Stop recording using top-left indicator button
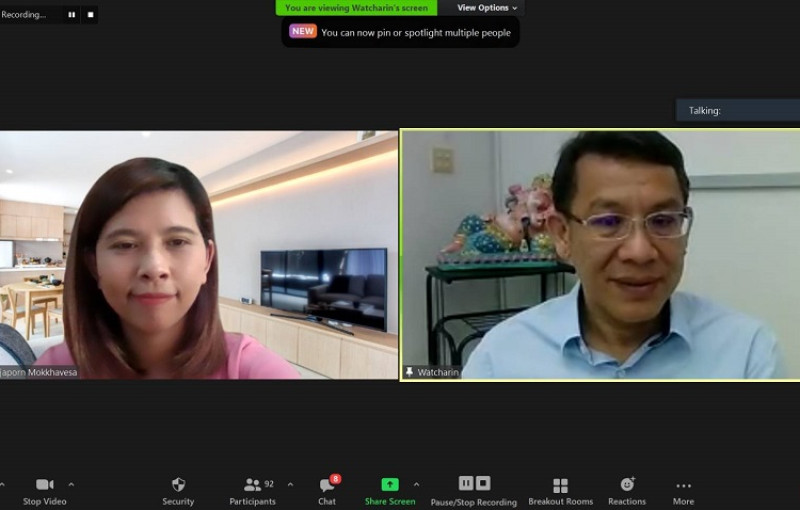Screen dimensions: 800x510 coord(90,15)
